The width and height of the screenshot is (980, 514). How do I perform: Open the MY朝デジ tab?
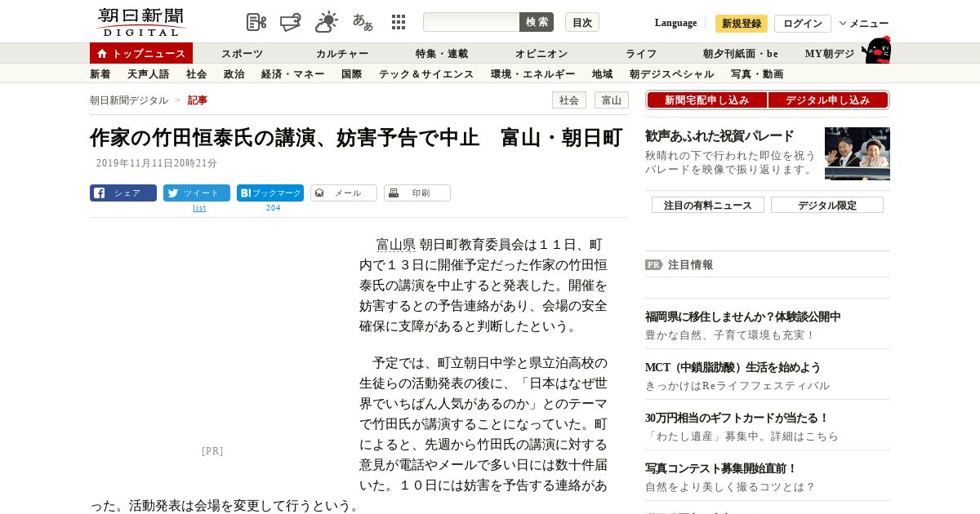click(830, 53)
